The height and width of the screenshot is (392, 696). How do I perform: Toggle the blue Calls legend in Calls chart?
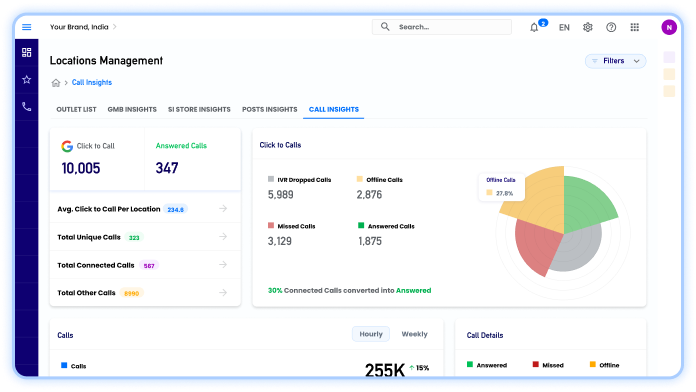pos(73,366)
